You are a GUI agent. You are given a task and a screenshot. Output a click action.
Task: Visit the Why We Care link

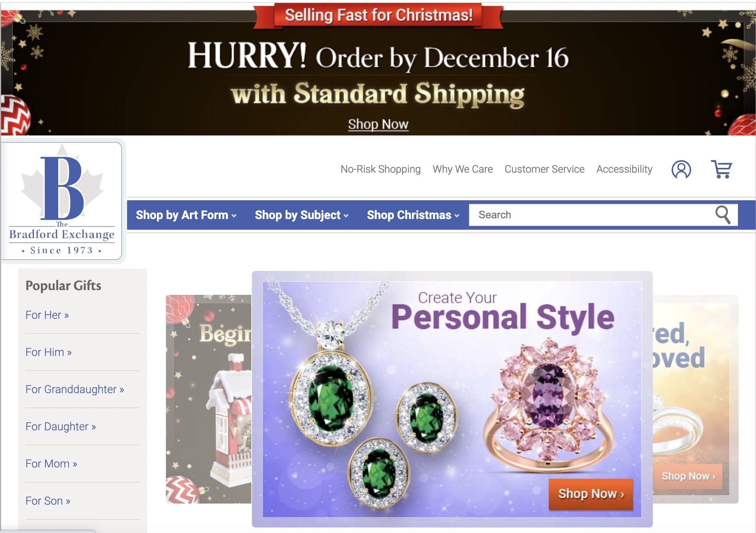click(x=463, y=169)
